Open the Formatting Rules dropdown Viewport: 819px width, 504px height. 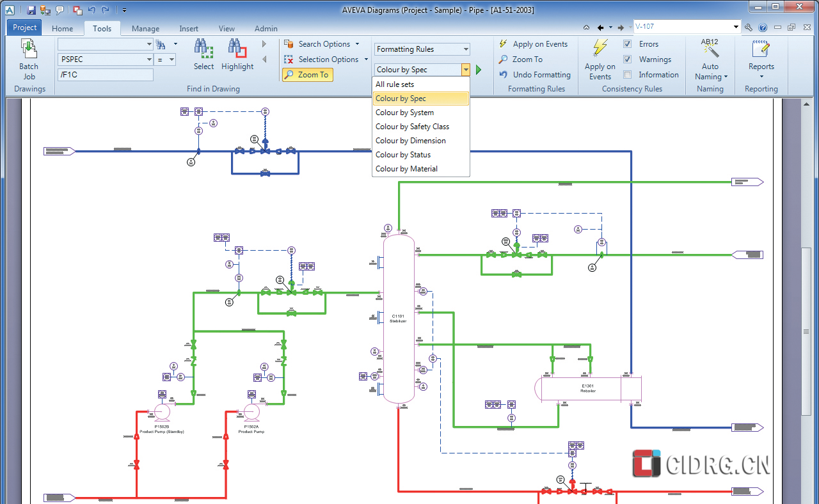point(422,49)
